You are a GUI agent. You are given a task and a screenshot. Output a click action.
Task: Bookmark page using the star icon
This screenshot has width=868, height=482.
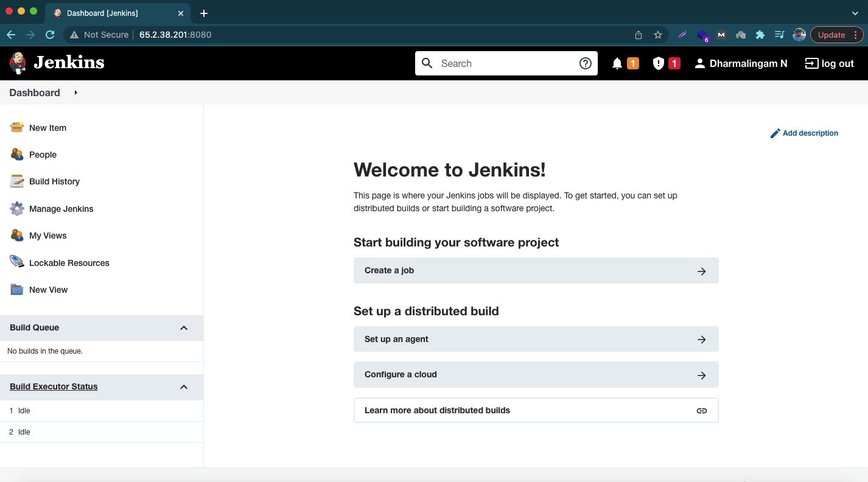(x=658, y=35)
